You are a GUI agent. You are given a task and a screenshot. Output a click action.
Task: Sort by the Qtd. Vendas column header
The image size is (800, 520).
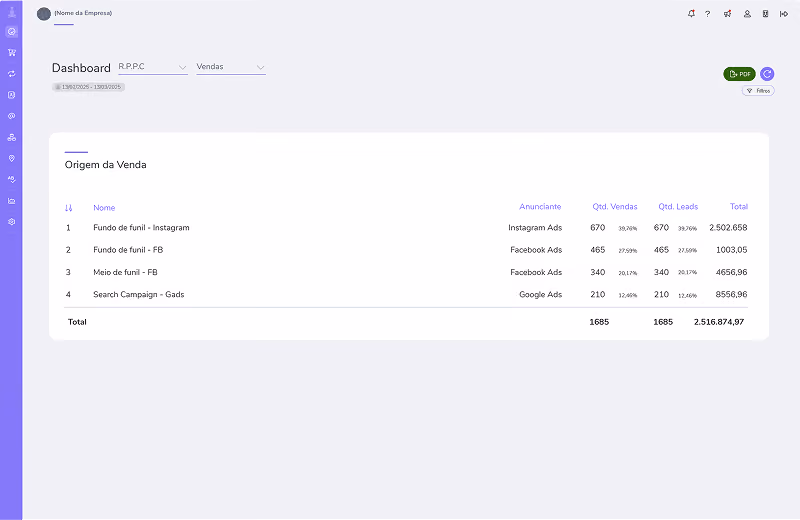tap(615, 207)
